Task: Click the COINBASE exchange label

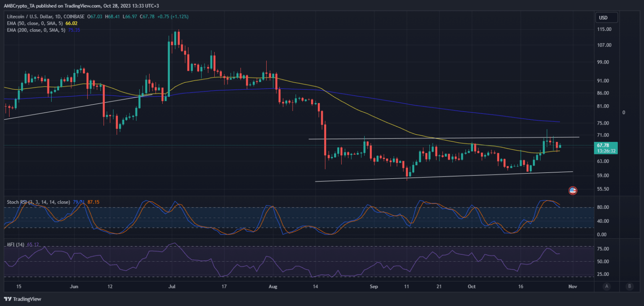Action: (x=74, y=16)
